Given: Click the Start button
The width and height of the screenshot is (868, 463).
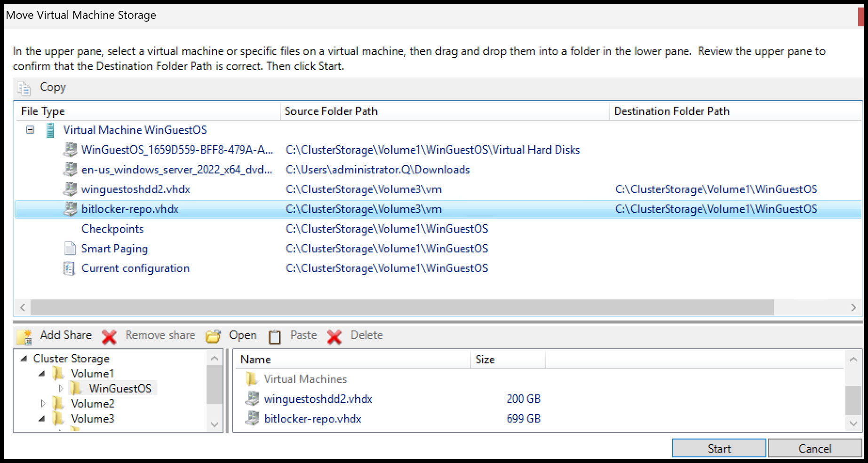Looking at the screenshot, I should [719, 448].
